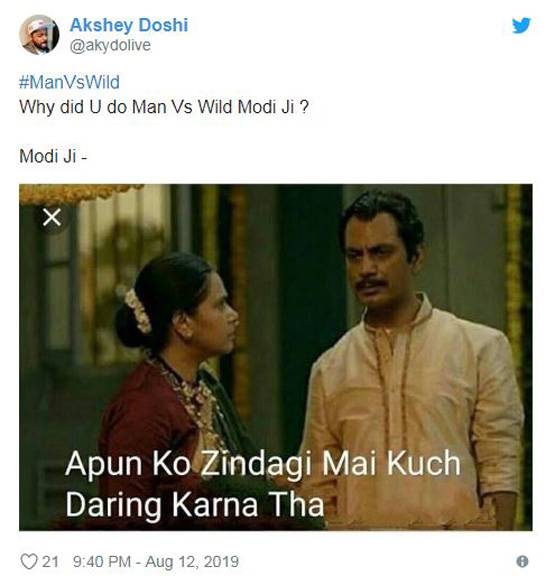Click the @akydolive handle

click(x=110, y=46)
